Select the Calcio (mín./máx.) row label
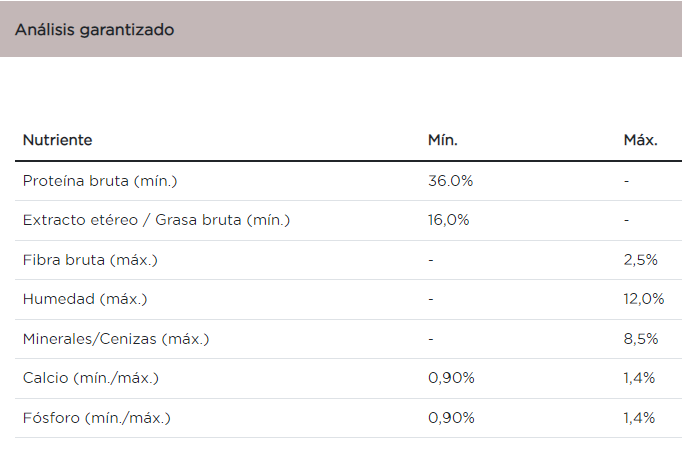The image size is (682, 450). 91,378
